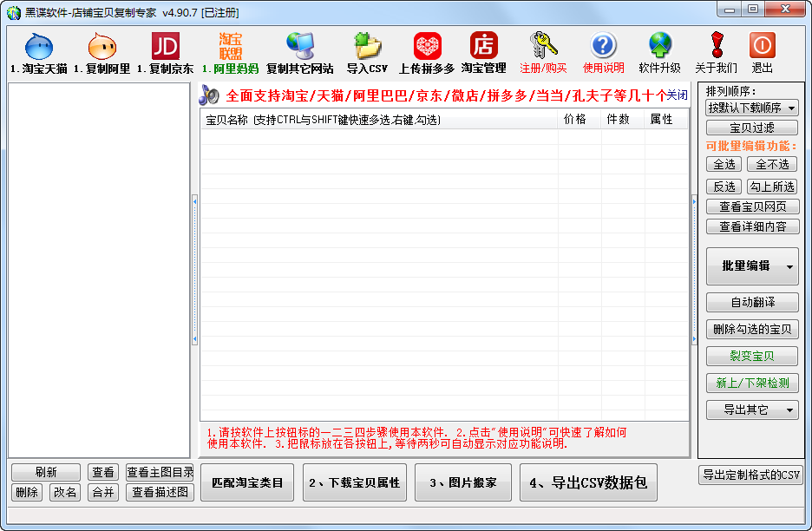Image resolution: width=812 pixels, height=531 pixels.
Task: Click the 勾上所选 button
Action: point(772,187)
